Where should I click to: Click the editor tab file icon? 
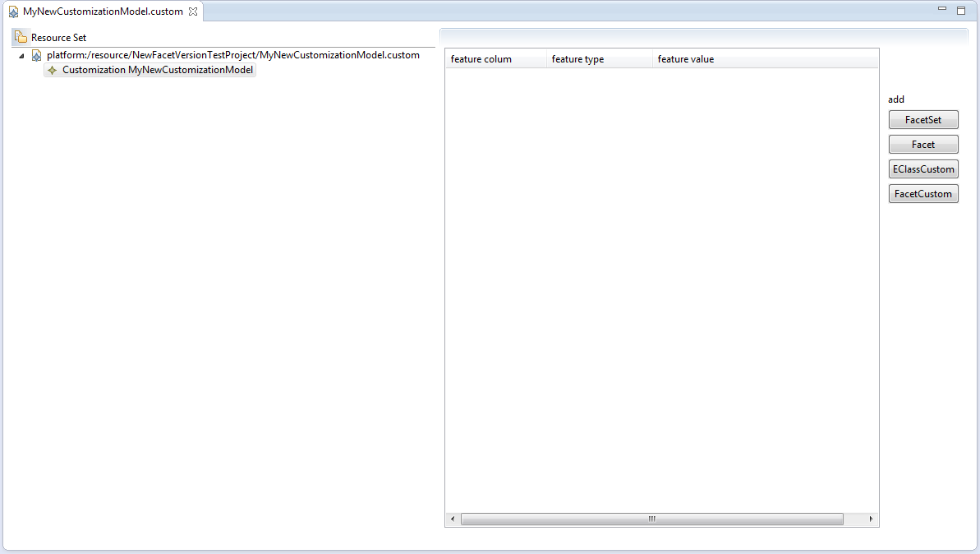click(x=13, y=12)
